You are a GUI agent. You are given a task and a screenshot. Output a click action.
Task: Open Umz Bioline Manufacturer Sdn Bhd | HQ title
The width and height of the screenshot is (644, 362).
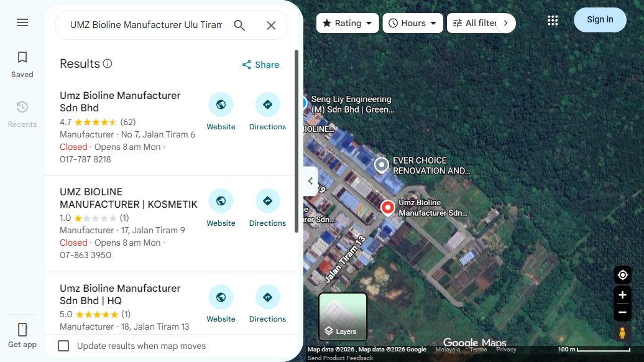click(120, 294)
